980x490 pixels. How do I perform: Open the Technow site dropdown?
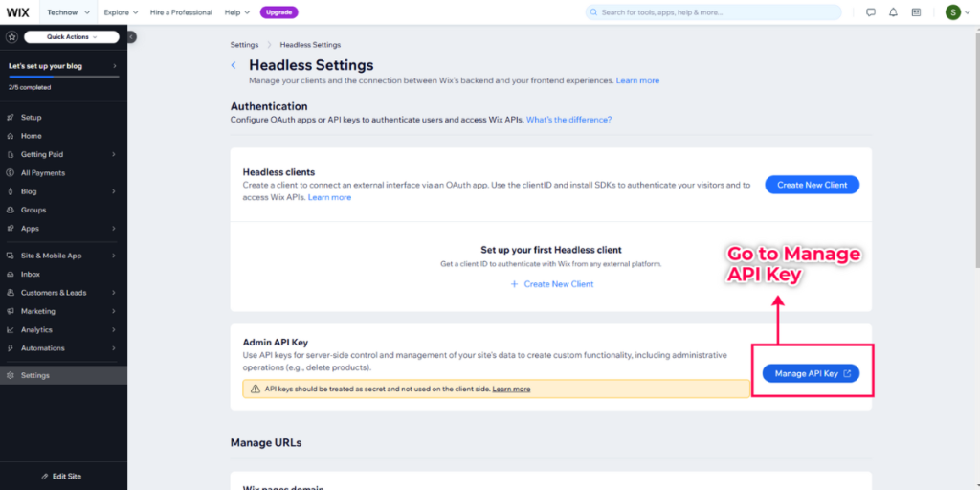(x=68, y=12)
